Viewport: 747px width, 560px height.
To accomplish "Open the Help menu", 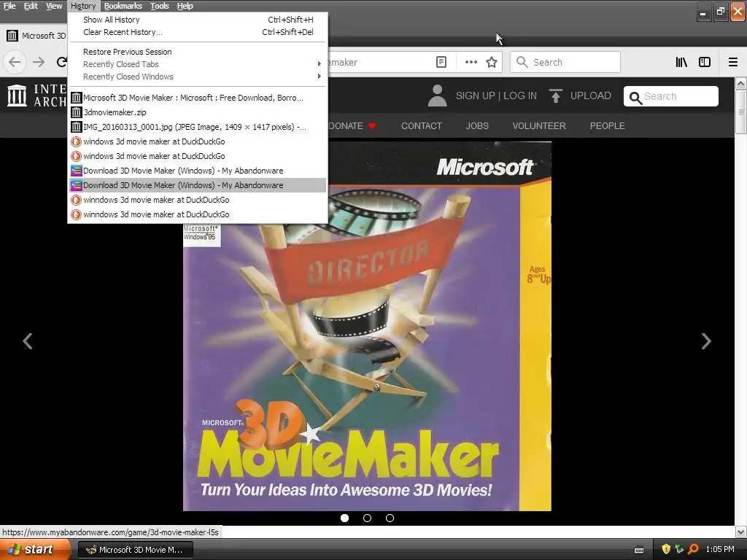I will click(x=185, y=6).
